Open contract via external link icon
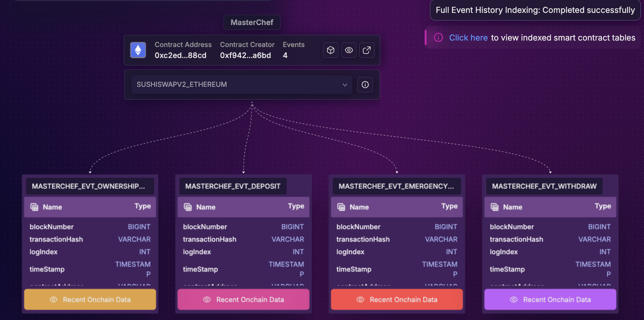This screenshot has height=320, width=644. point(367,50)
